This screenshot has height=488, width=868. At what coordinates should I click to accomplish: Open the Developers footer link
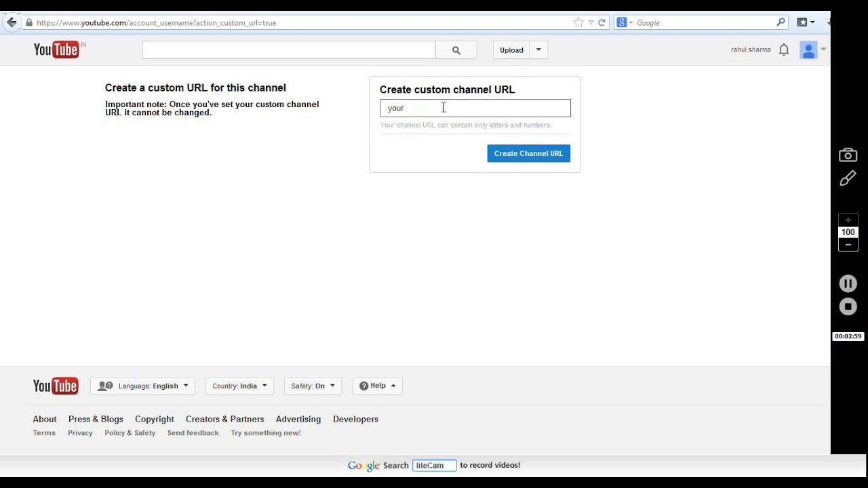pyautogui.click(x=355, y=419)
